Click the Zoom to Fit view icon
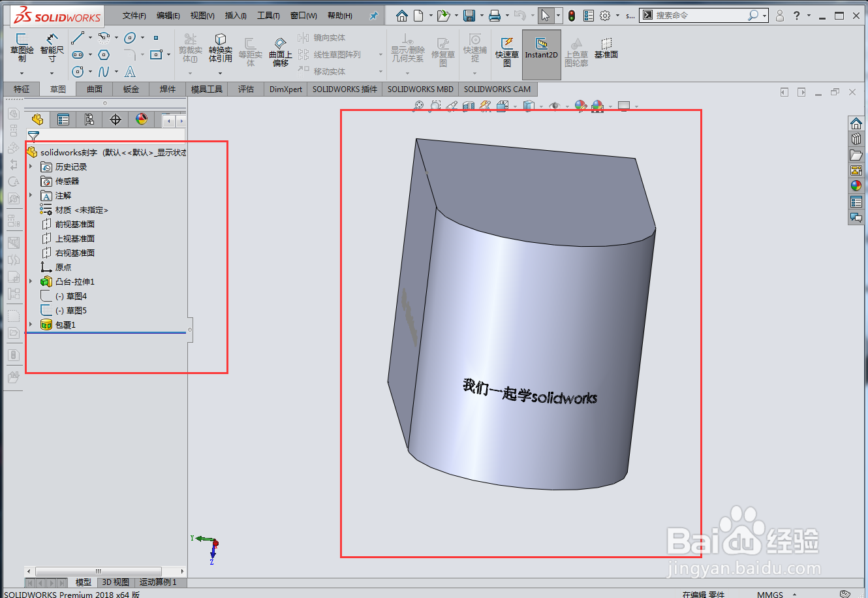The image size is (868, 598). point(418,106)
